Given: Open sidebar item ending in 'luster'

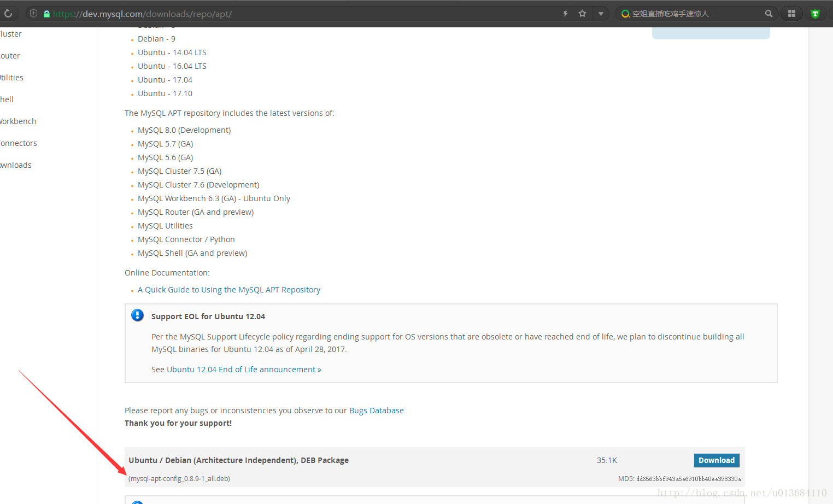Looking at the screenshot, I should [x=11, y=34].
